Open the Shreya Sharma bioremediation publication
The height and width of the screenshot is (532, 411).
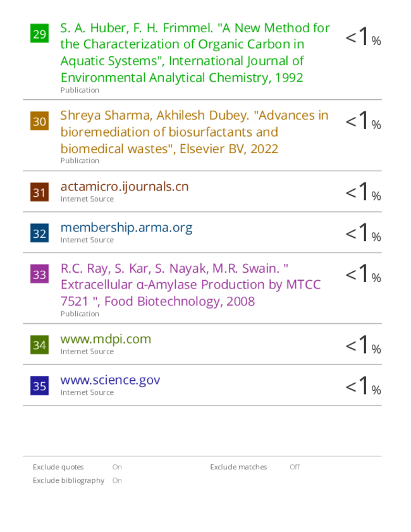coord(194,132)
